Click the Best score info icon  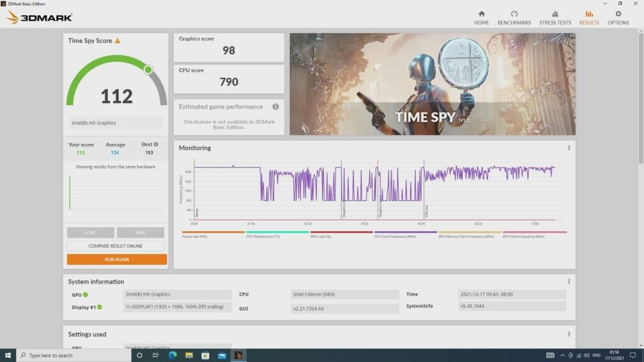point(156,145)
